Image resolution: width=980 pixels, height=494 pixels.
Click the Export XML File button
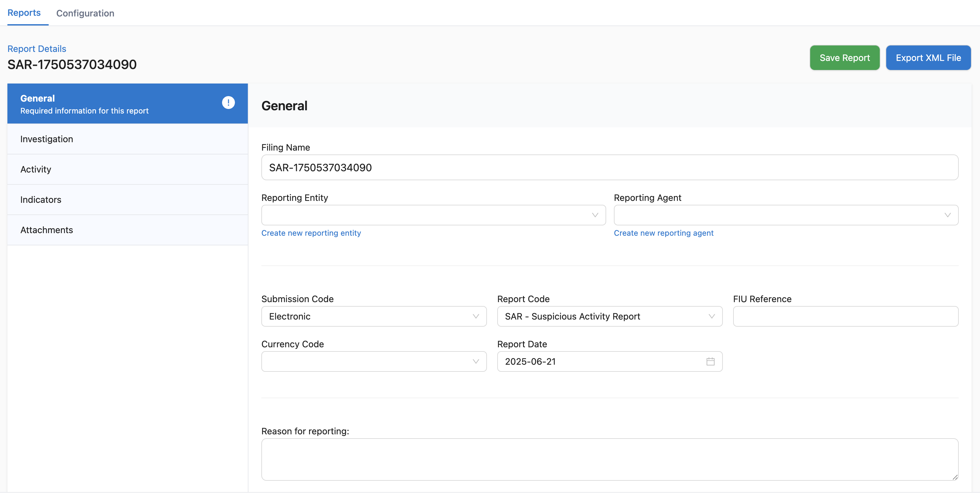coord(928,58)
